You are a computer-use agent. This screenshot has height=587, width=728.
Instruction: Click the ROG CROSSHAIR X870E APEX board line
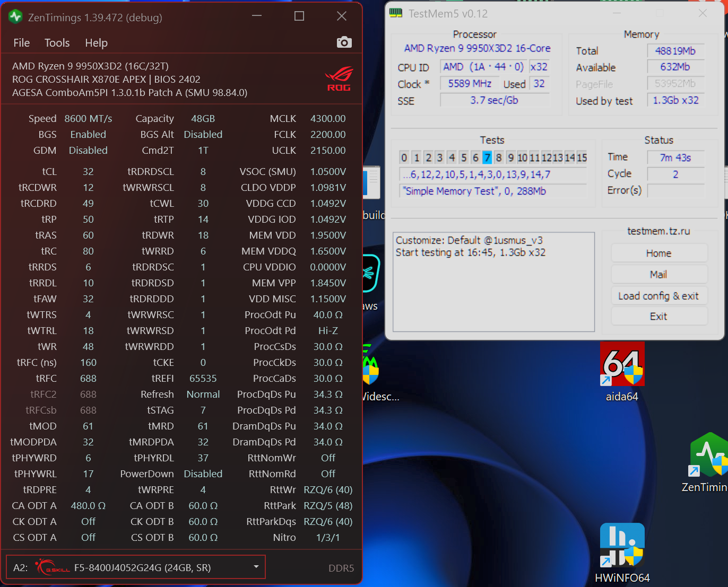(106, 80)
